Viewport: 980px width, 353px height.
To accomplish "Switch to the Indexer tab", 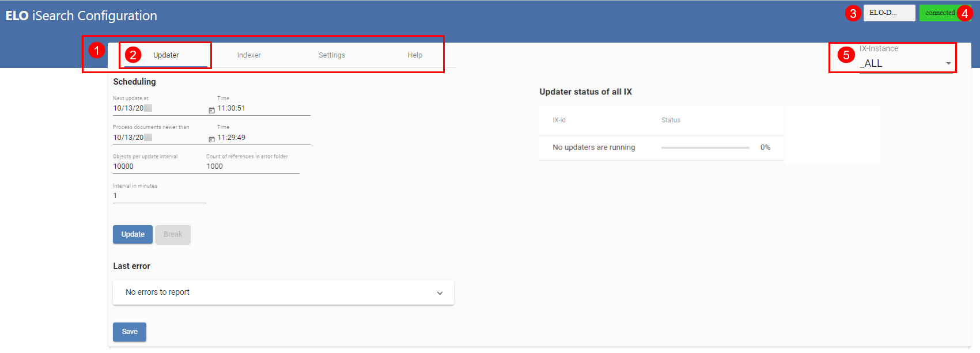I will coord(249,55).
